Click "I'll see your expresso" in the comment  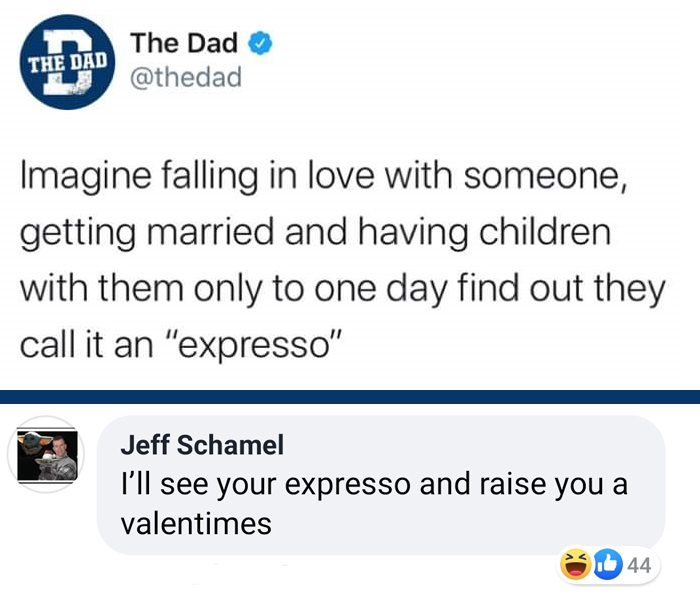point(266,485)
